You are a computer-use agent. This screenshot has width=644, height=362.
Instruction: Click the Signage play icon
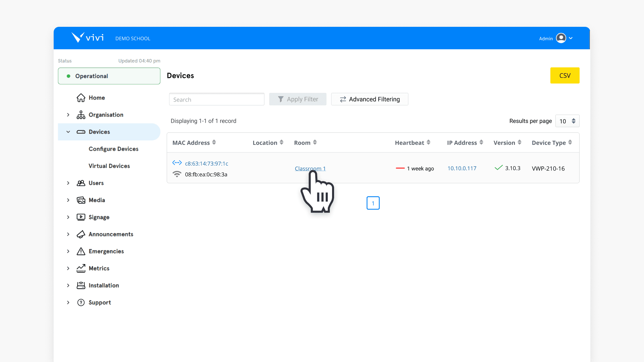[x=81, y=217]
